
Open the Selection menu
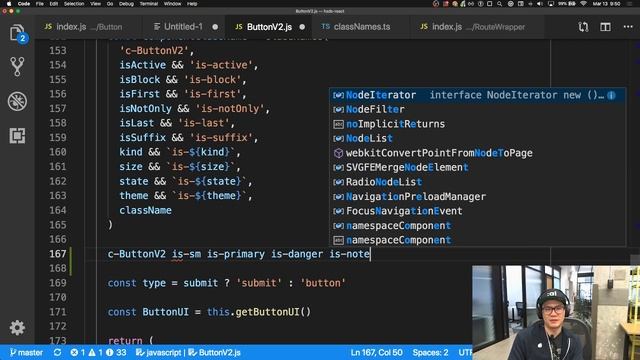[x=74, y=4]
